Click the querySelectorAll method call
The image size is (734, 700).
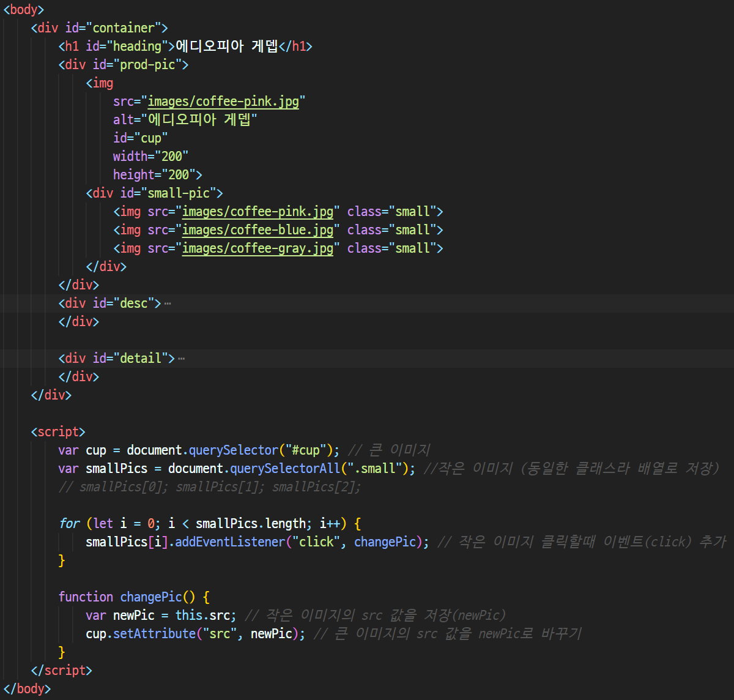tap(285, 469)
